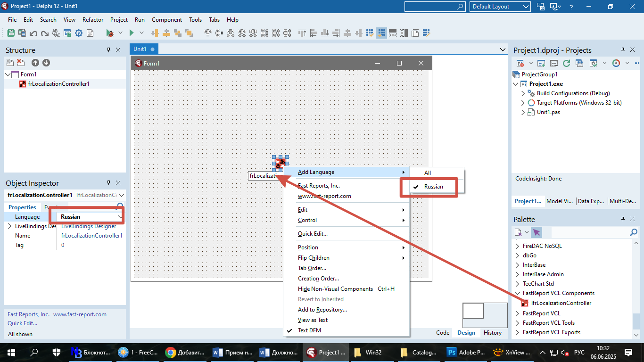Screen dimensions: 644x362
Task: Collapse Project1.exe node in Projects
Action: (516, 84)
